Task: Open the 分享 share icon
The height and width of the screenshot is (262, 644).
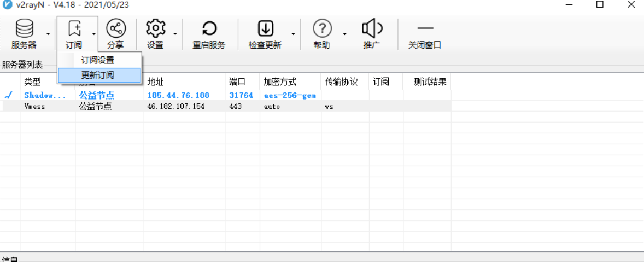Action: click(x=116, y=28)
